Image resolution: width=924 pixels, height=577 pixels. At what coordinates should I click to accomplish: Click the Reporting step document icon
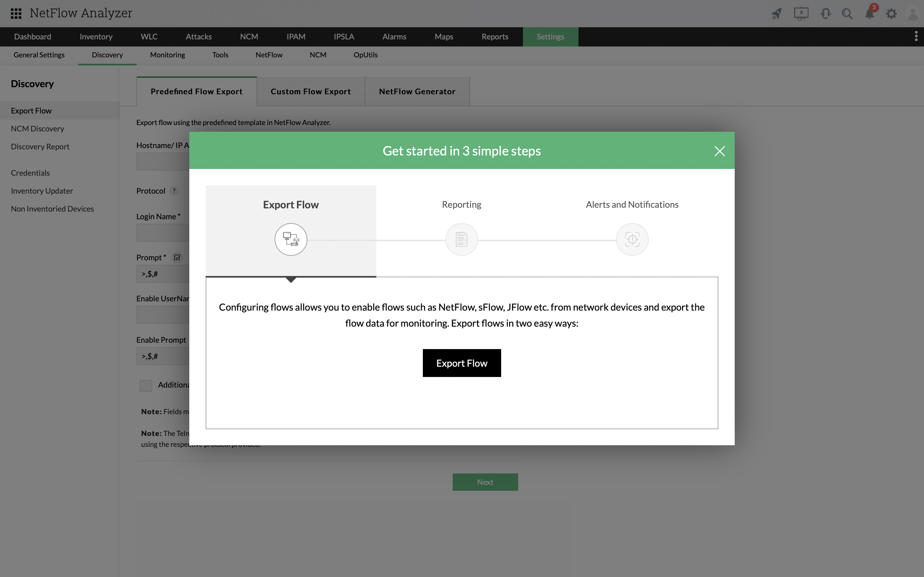[461, 240]
